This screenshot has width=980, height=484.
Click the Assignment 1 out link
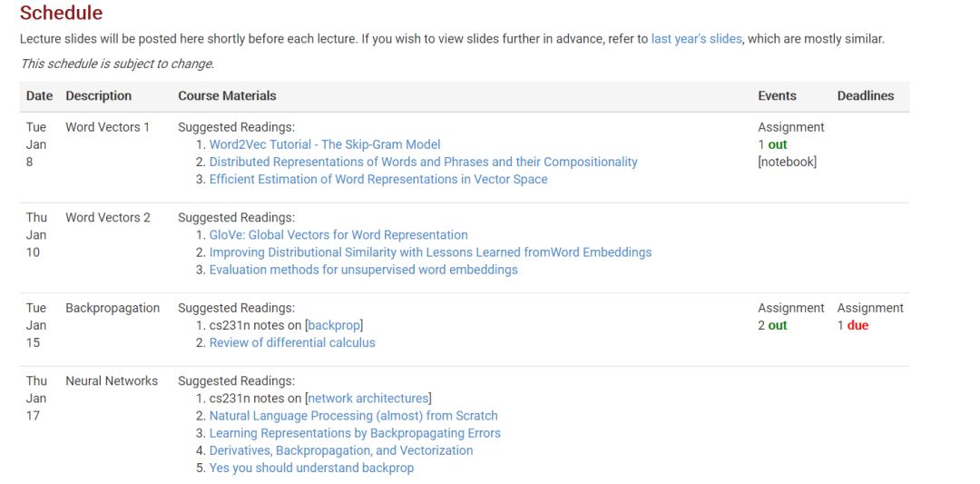pyautogui.click(x=777, y=144)
